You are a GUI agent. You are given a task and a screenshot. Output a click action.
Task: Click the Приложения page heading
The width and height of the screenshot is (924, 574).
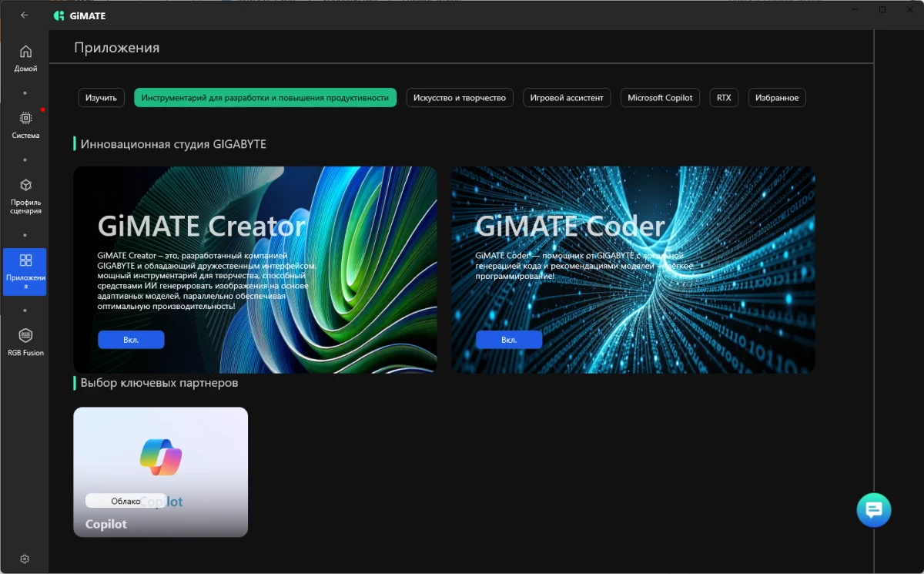tap(117, 48)
